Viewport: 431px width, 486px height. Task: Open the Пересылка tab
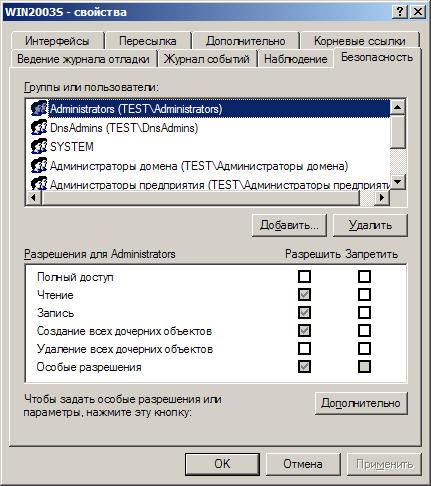pyautogui.click(x=148, y=41)
